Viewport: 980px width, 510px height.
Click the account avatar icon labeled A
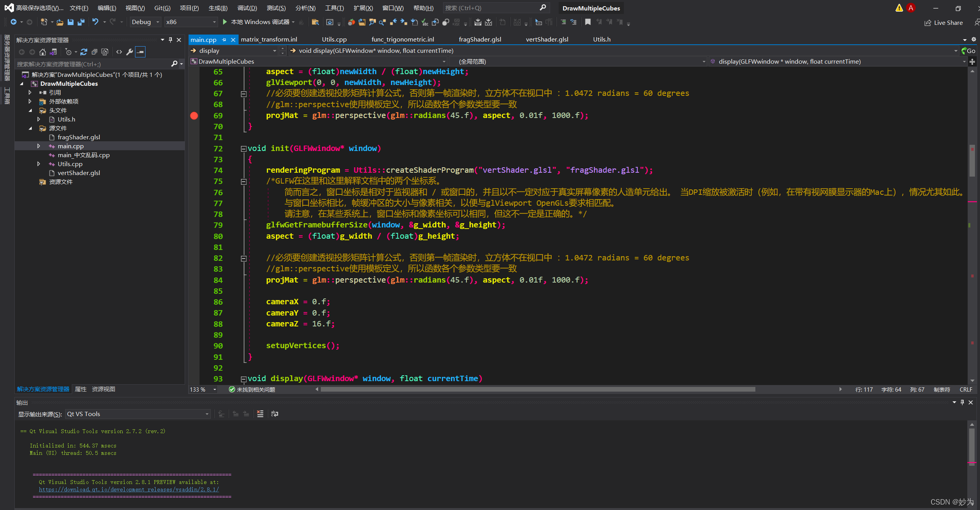pyautogui.click(x=911, y=8)
